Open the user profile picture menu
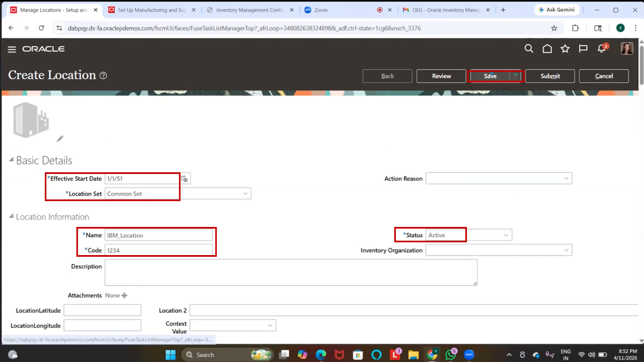Screen dimensions: 644x362 [627, 49]
